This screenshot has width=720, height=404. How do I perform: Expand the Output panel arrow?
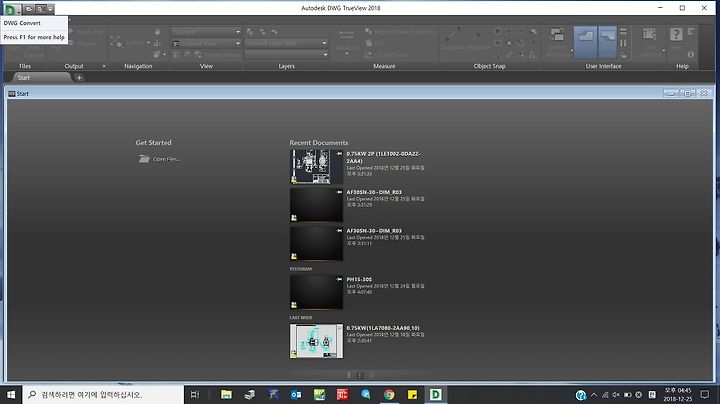coord(104,66)
